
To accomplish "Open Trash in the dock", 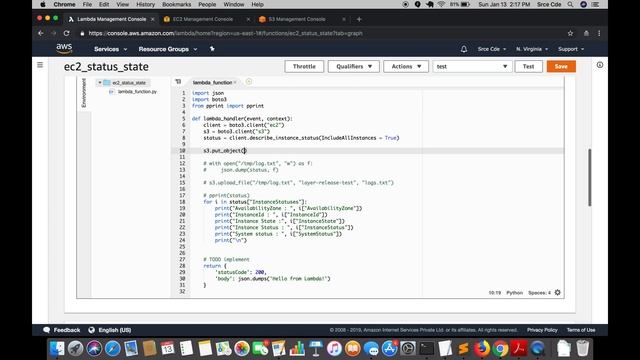I will pos(582,348).
